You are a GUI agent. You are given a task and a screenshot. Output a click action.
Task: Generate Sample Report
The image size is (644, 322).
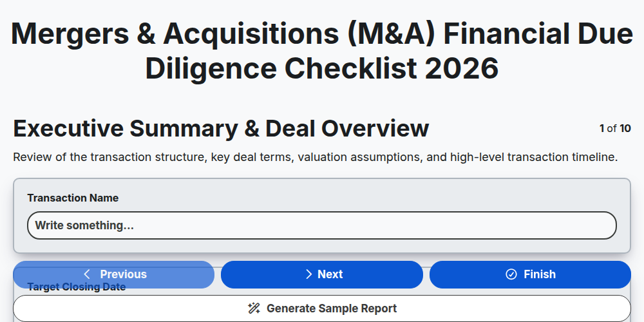[x=322, y=308]
